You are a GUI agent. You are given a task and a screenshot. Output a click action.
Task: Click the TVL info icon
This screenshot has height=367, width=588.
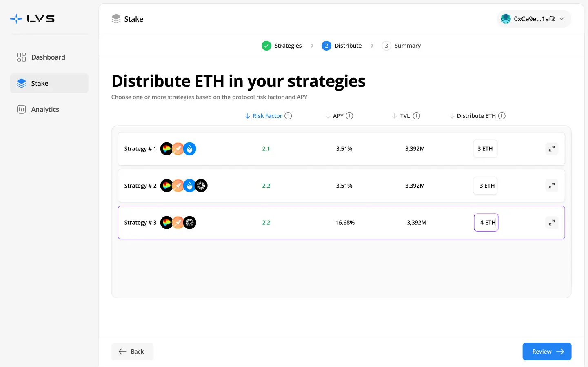(x=416, y=116)
